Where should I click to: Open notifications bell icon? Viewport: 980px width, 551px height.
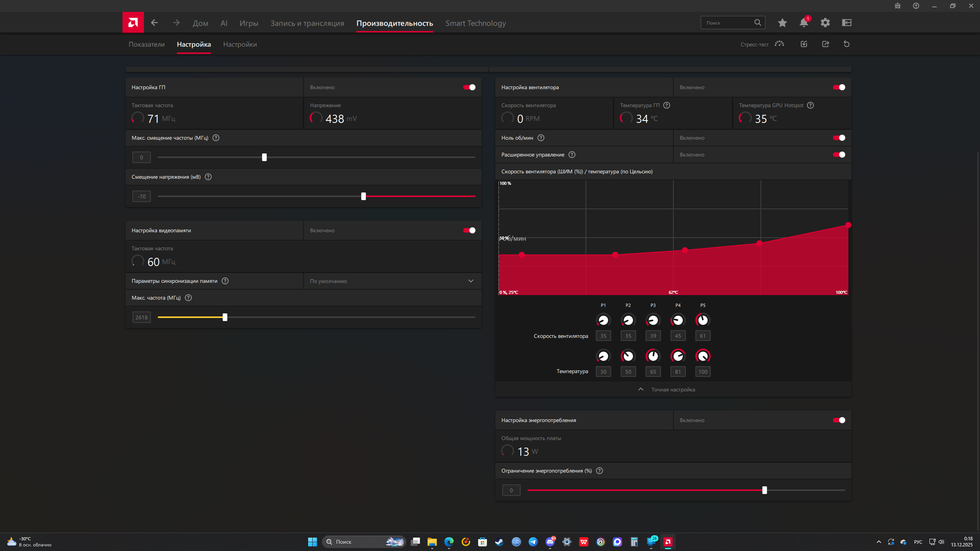pos(804,23)
